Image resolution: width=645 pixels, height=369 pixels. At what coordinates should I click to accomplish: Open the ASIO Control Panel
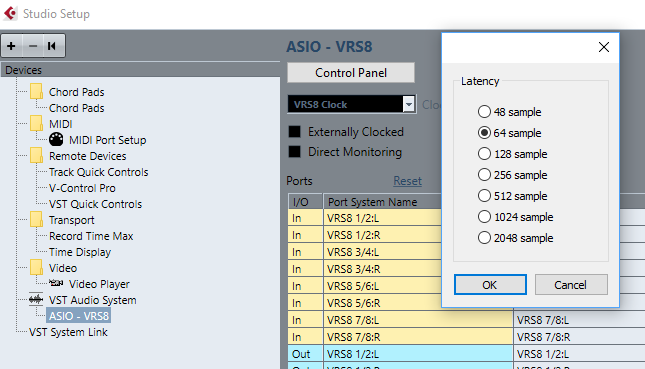click(351, 73)
